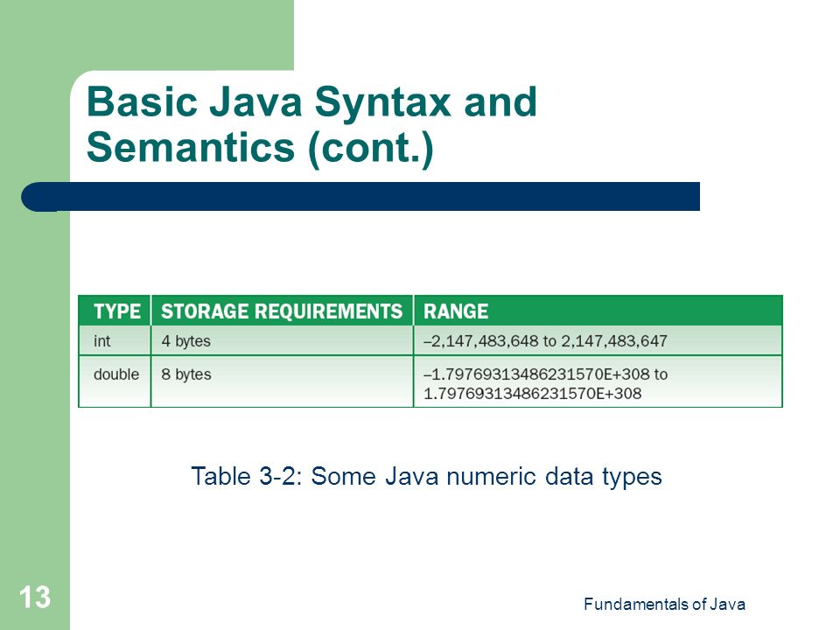Select the 'double' type cell
The width and height of the screenshot is (840, 630).
(x=115, y=381)
